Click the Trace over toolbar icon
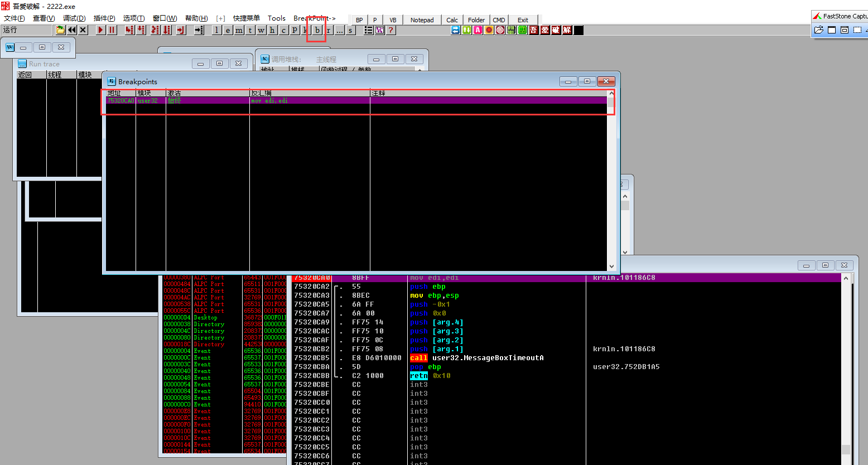This screenshot has height=465, width=868. tap(167, 30)
